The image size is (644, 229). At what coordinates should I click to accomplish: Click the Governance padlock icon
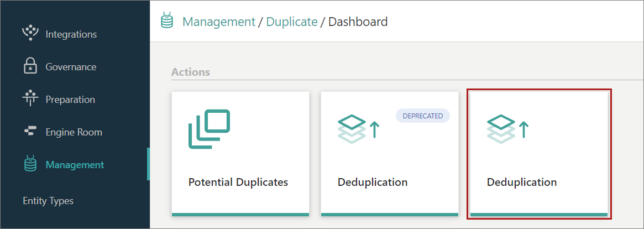tap(30, 66)
